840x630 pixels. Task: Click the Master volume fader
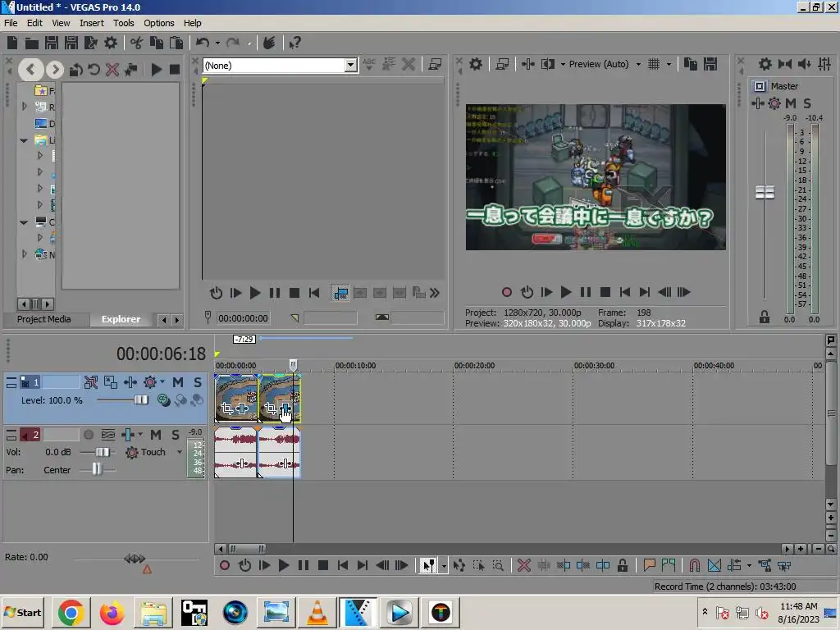765,192
